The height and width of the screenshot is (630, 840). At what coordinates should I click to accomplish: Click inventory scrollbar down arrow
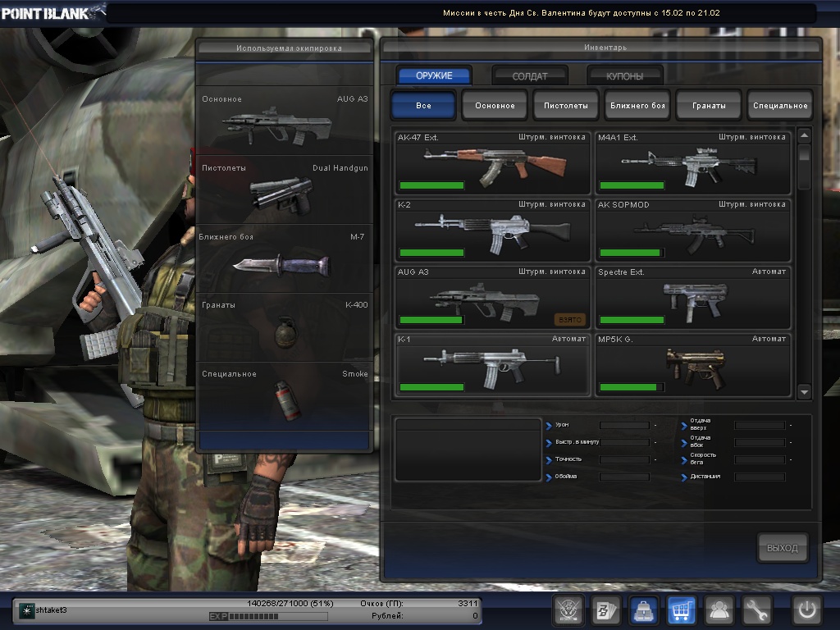coord(804,392)
